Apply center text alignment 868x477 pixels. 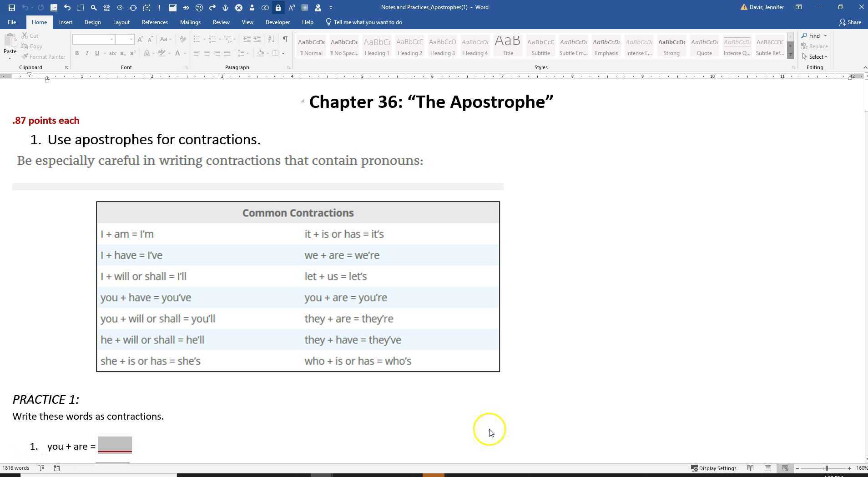tap(207, 53)
